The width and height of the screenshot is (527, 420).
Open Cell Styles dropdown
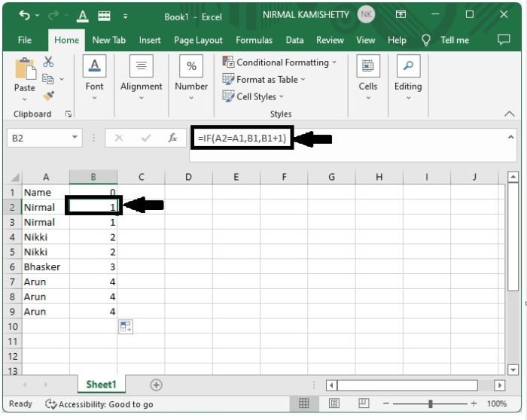pos(253,97)
